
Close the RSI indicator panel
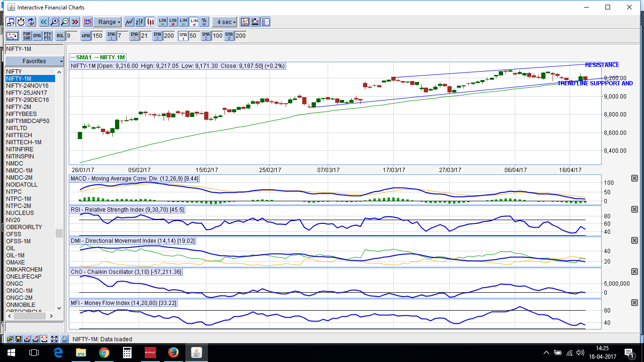[634, 209]
